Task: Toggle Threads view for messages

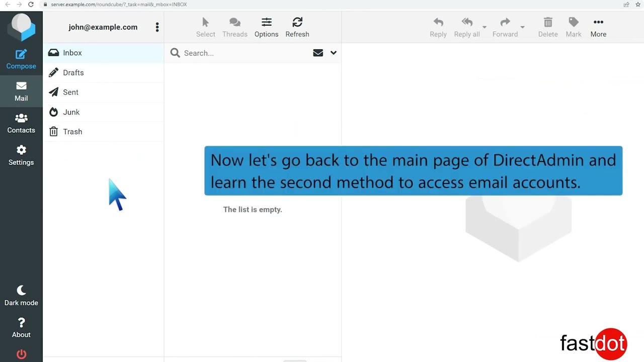Action: coord(234,27)
